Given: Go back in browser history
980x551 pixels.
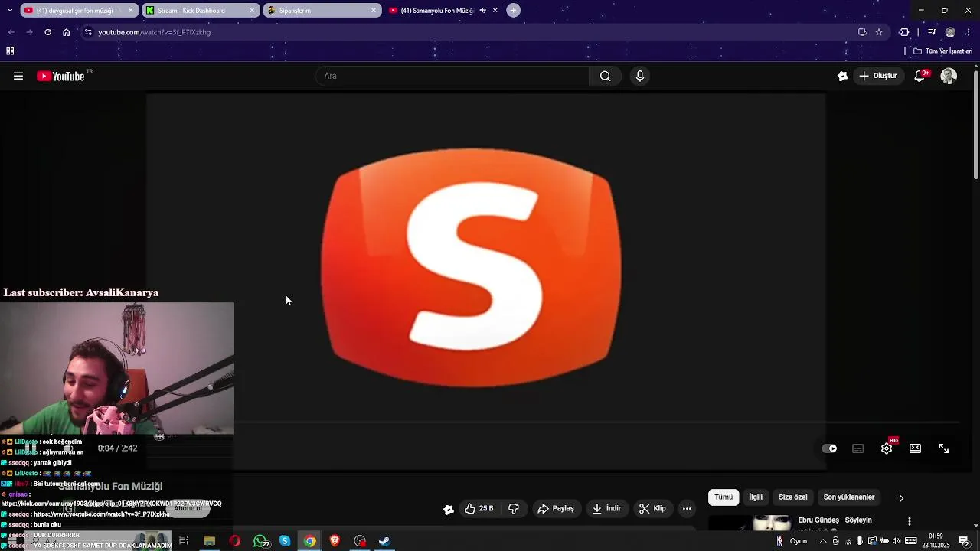Looking at the screenshot, I should (x=11, y=32).
